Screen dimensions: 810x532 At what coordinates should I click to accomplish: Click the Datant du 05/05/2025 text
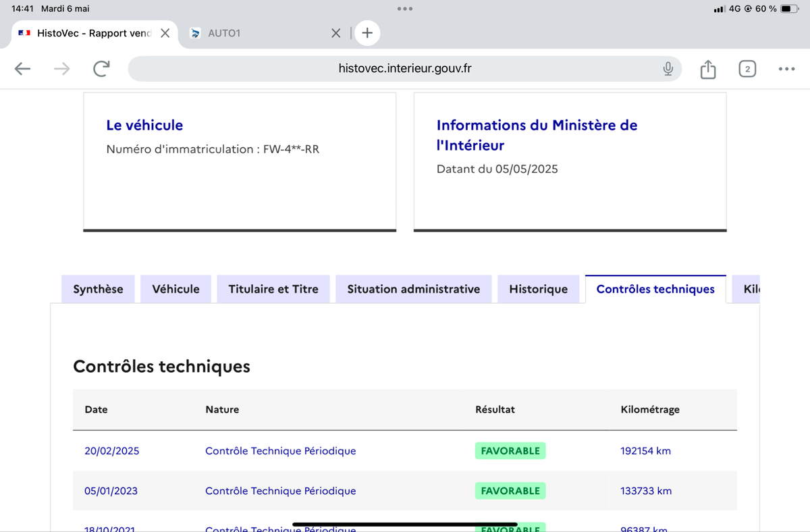pos(497,169)
